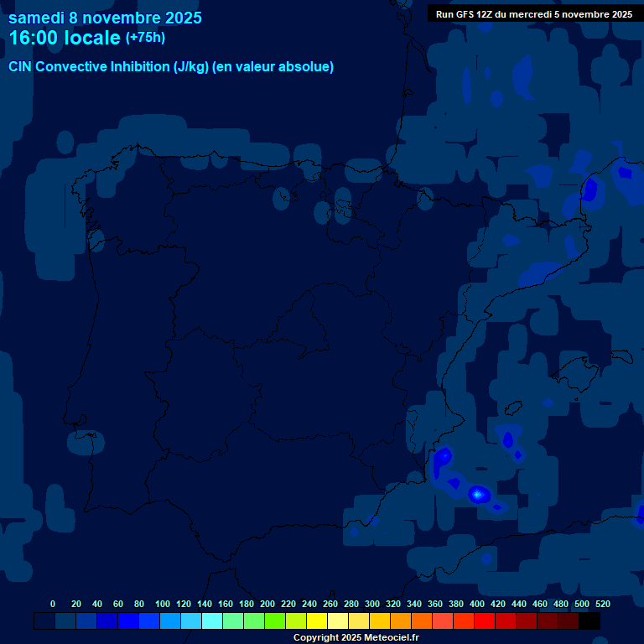Click the legend value '100'
This screenshot has height=644, width=644.
(x=163, y=604)
